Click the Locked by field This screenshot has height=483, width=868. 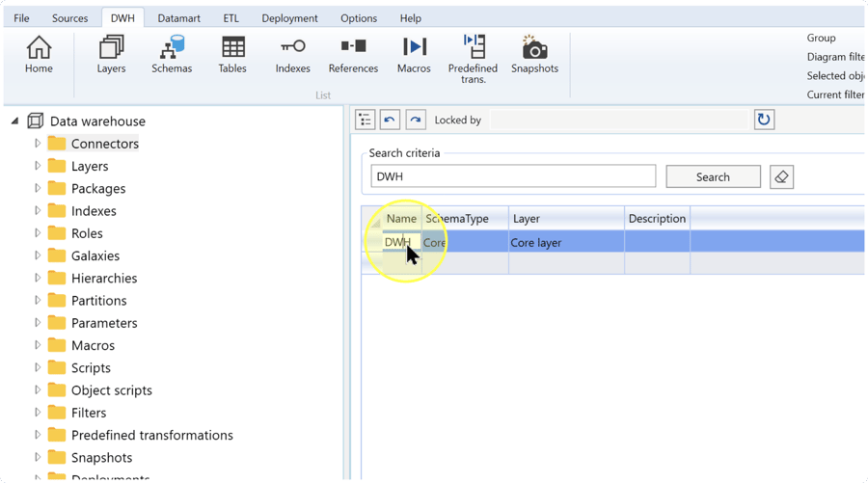[619, 121]
